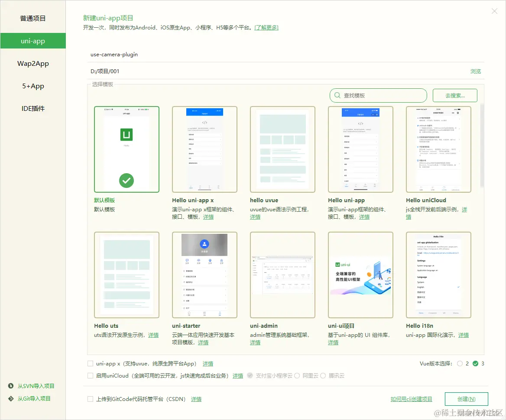Click the magnifier icon in template search

(x=337, y=96)
